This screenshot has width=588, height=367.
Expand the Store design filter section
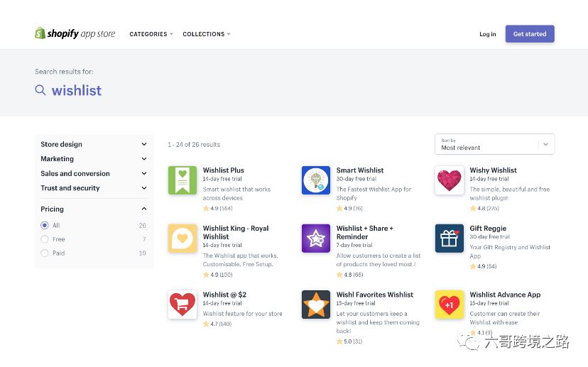[x=94, y=144]
